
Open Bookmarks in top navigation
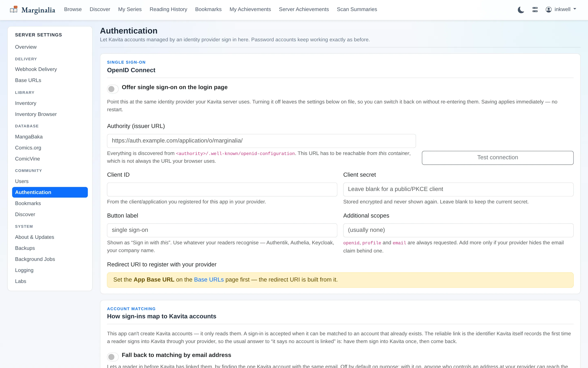tap(208, 9)
